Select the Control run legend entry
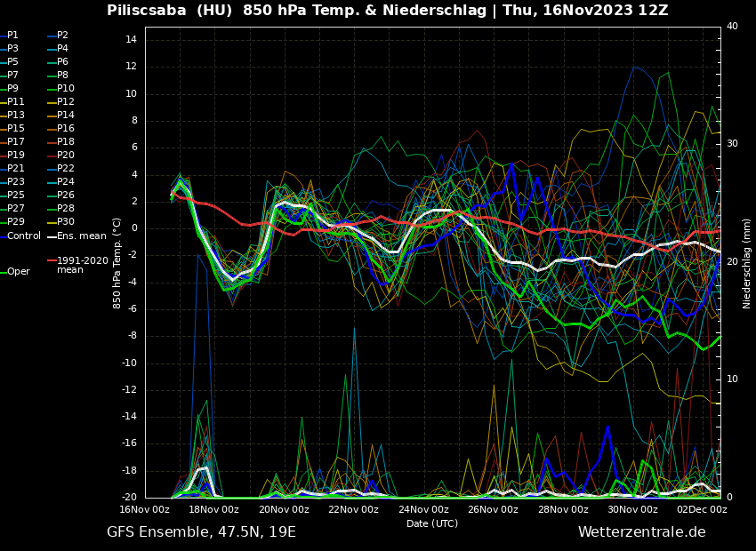 click(24, 236)
